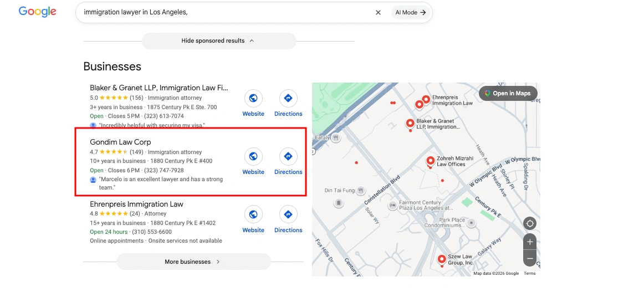
Task: Get directions to Blaker & Granet LLP
Action: coord(288,98)
